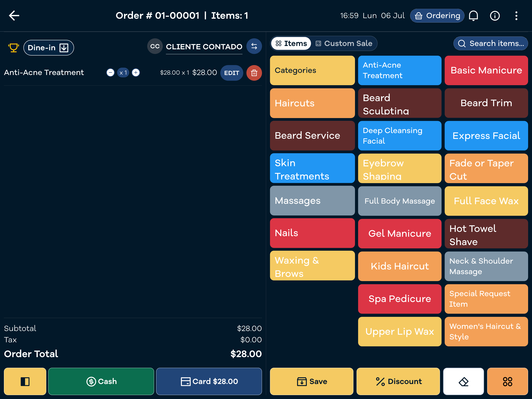Open the Skin Treatments category
Screen dimensions: 532x399
(312, 168)
